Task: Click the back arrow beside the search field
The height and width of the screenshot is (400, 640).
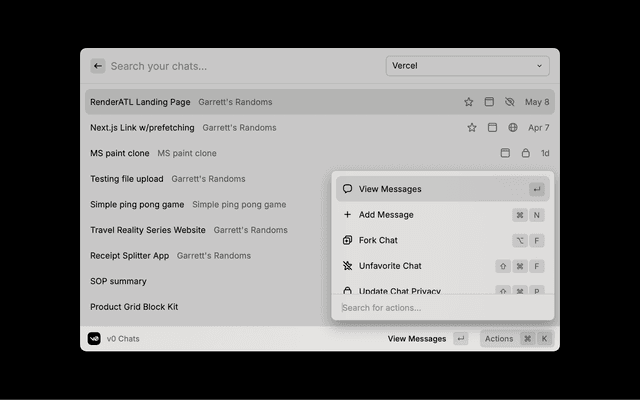Action: tap(98, 66)
